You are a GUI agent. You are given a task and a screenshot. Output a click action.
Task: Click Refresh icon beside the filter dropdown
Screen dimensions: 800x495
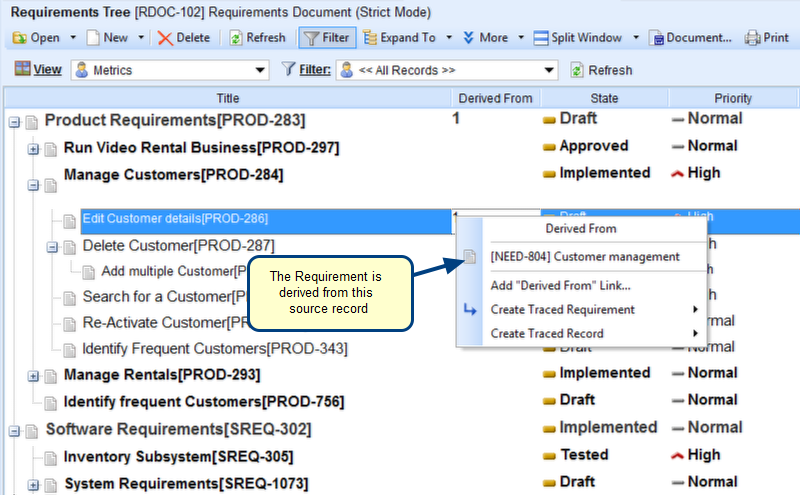(601, 70)
